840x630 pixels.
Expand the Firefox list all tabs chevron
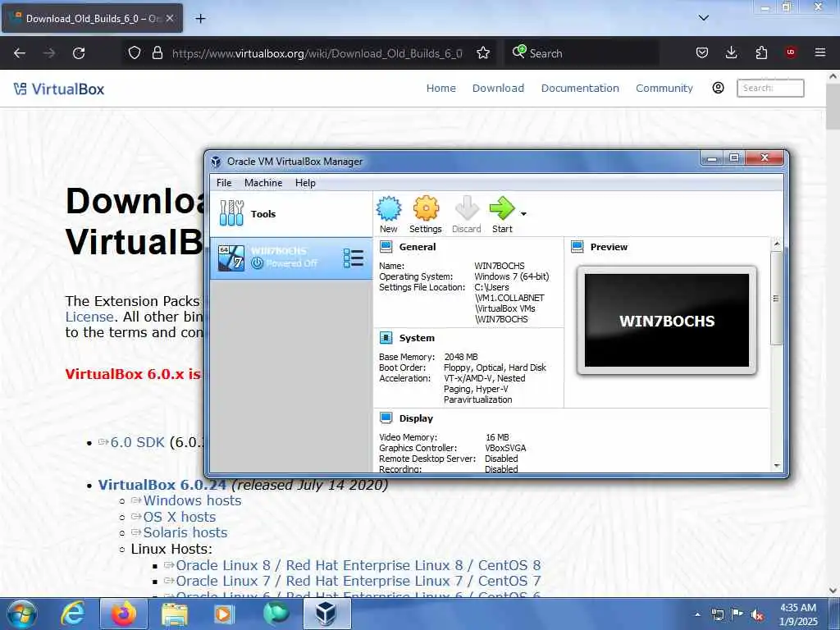(704, 18)
